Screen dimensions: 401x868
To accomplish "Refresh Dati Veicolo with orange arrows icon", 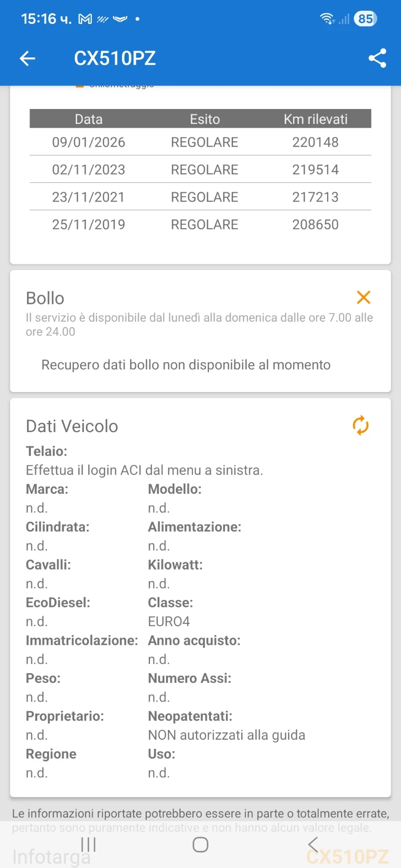I will tap(360, 426).
